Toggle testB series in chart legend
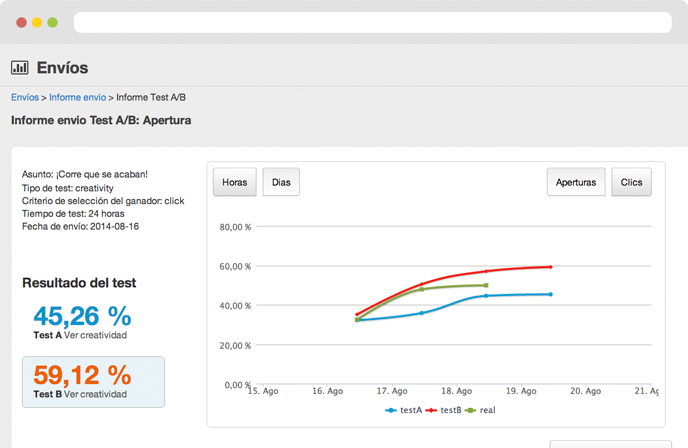 point(446,410)
